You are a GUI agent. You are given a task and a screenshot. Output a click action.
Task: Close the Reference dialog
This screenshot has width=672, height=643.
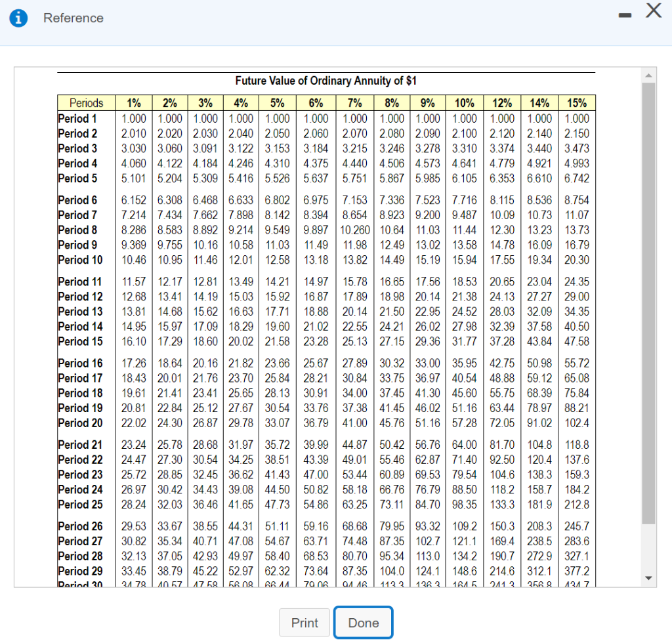(654, 11)
